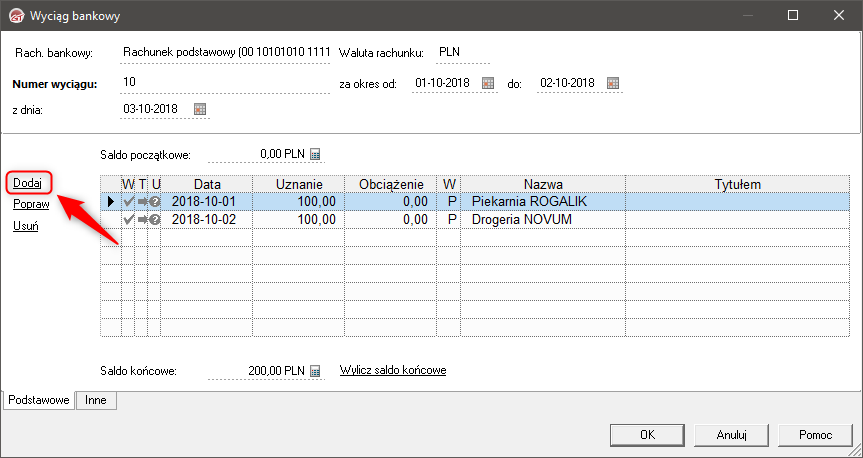Click the row selector arrow of first row
Image resolution: width=863 pixels, height=458 pixels.
[x=111, y=201]
